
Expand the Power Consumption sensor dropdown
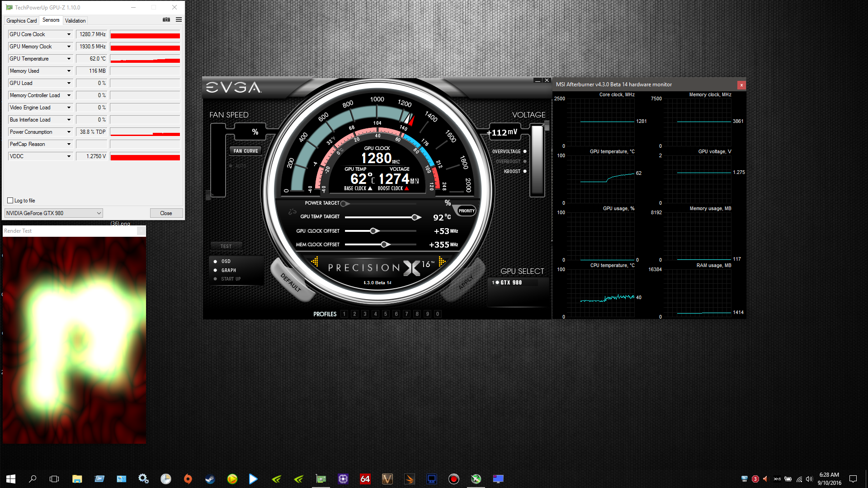tap(69, 132)
